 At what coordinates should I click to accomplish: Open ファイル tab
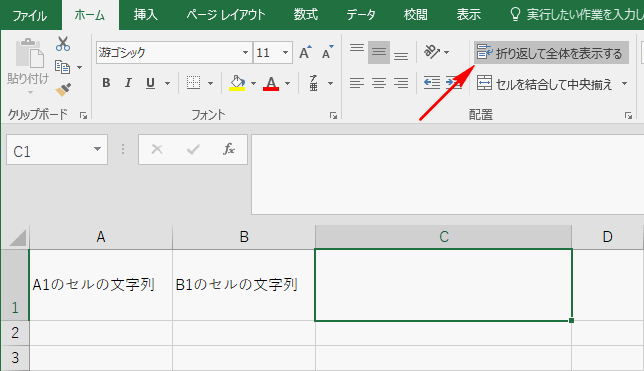pos(30,16)
